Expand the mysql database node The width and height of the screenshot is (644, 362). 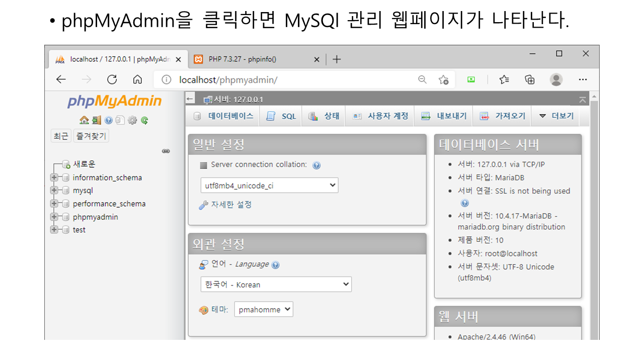tap(54, 191)
